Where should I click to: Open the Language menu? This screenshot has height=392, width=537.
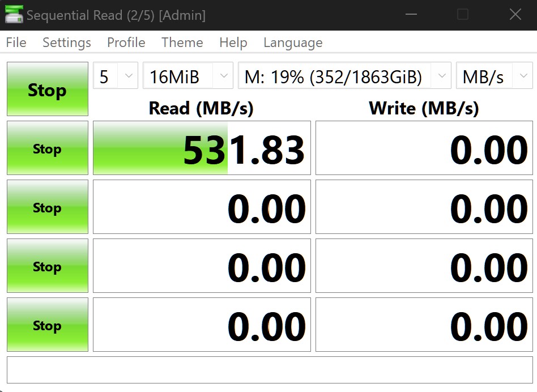(293, 42)
